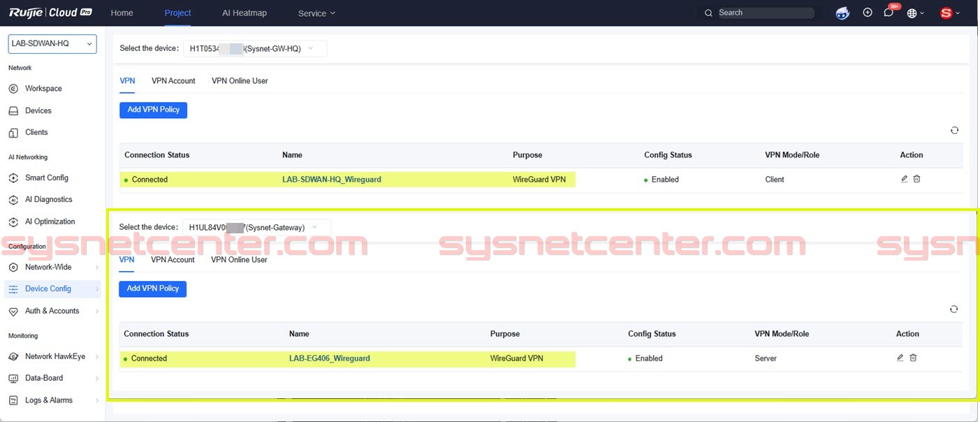Open the LAB-EG406_Wireguard policy link
This screenshot has width=980, height=422.
[329, 358]
